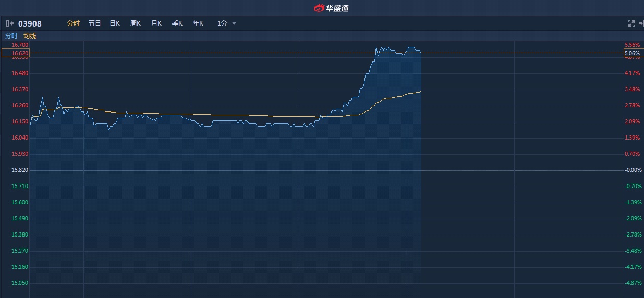
Task: Click the -2.78% percent axis label
Action: [x=634, y=235]
